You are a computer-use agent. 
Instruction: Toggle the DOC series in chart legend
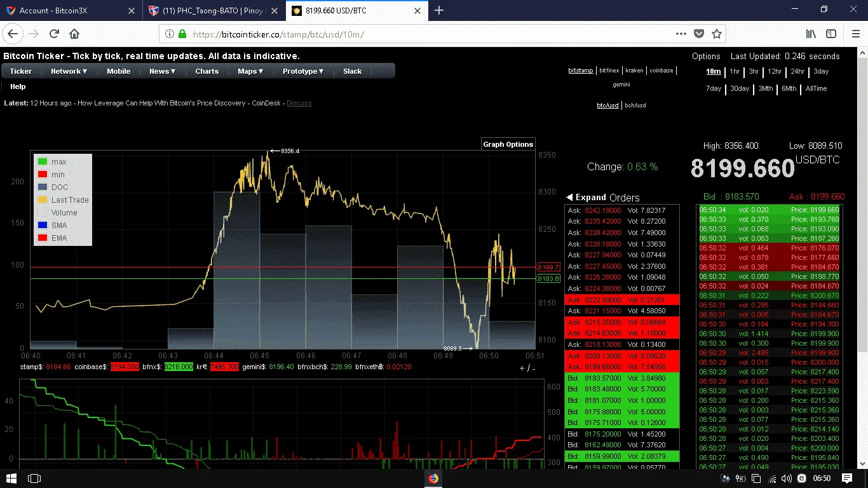(x=43, y=187)
